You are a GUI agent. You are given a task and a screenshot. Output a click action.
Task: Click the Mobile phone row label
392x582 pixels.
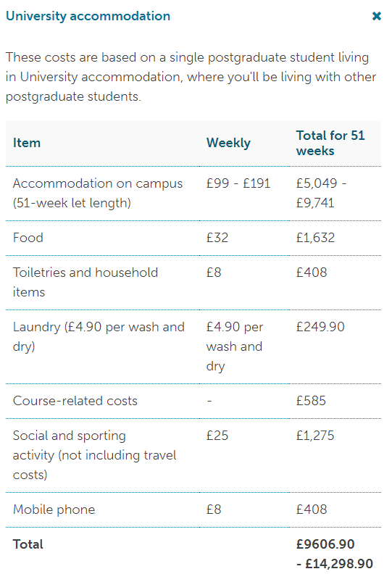(54, 510)
